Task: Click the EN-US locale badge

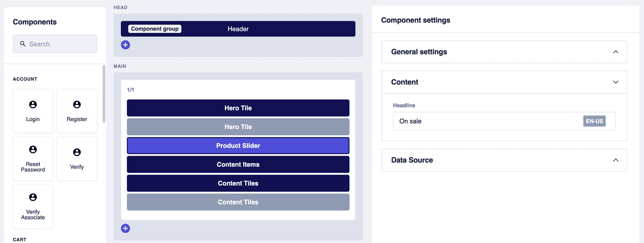Action: click(x=594, y=121)
